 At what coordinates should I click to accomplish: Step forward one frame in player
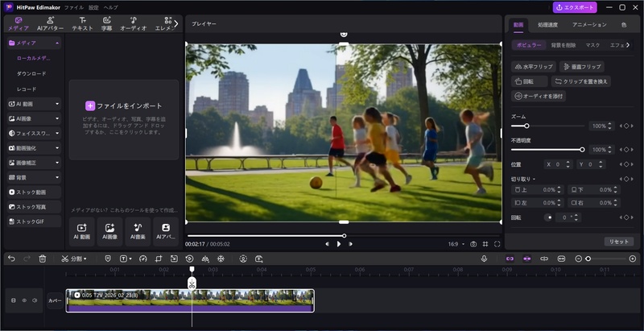(x=350, y=244)
